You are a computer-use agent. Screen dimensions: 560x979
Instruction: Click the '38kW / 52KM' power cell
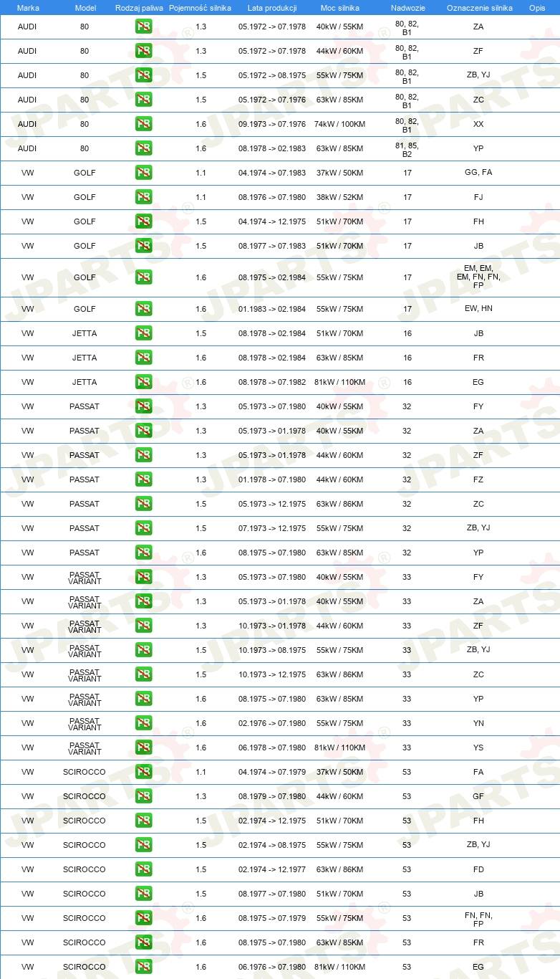coord(339,197)
